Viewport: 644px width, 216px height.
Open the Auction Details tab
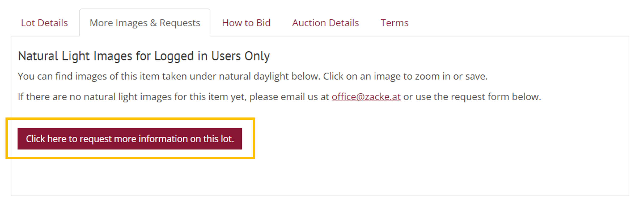pos(325,23)
